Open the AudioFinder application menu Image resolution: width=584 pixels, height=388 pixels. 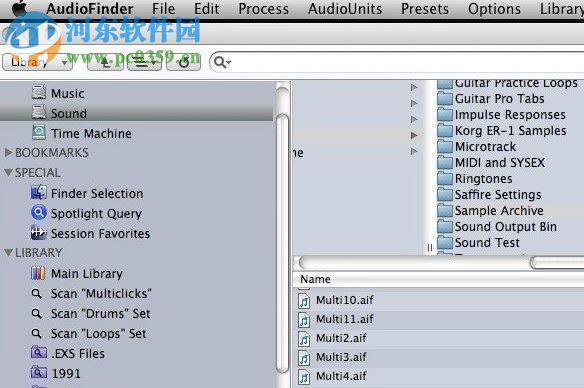pyautogui.click(x=90, y=9)
